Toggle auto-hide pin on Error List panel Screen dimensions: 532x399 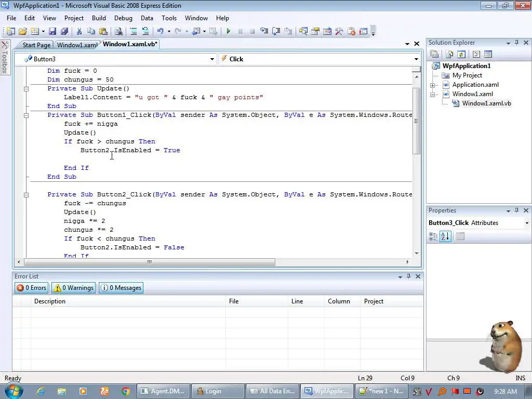[409, 276]
